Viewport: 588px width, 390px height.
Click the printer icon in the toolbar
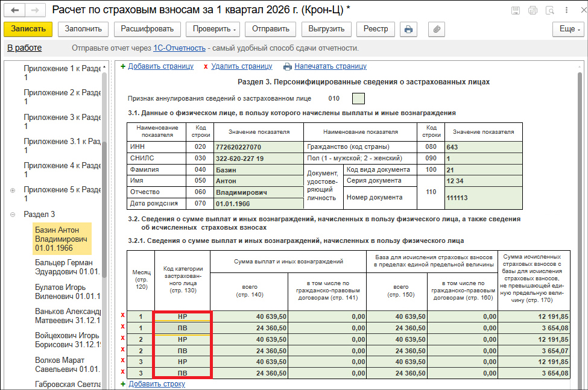click(x=408, y=29)
